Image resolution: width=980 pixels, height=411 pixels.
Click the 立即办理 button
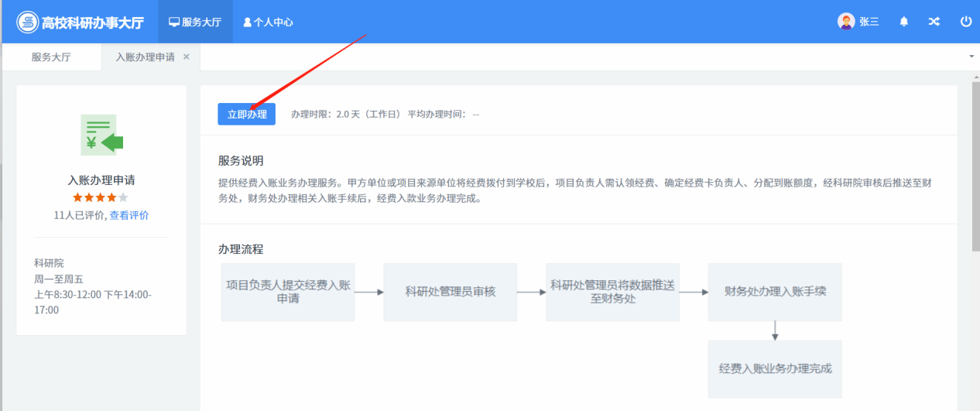coord(246,114)
